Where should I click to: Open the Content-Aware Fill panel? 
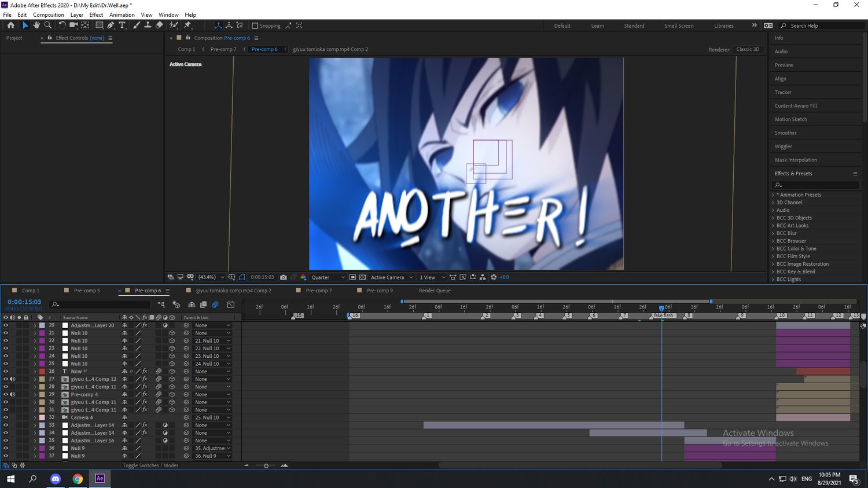(796, 106)
